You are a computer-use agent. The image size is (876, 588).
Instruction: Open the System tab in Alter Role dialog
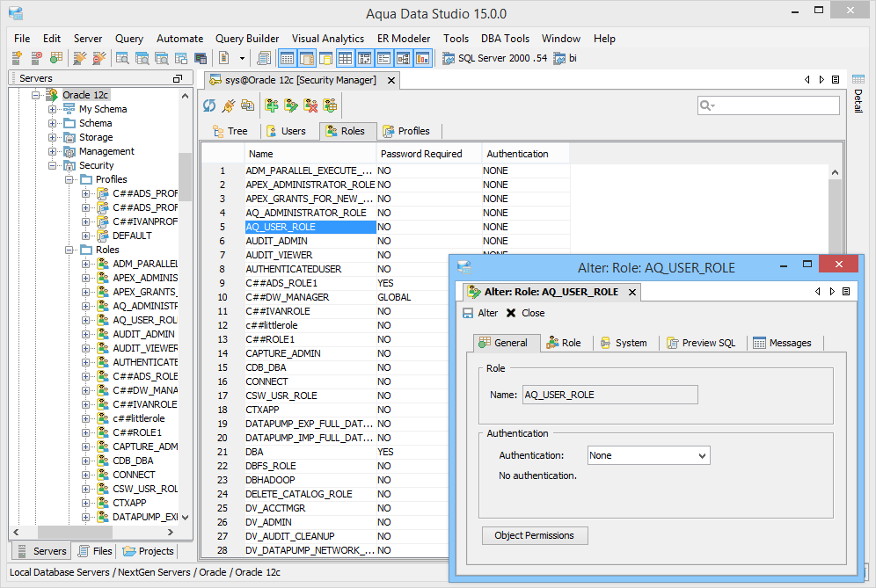tap(624, 343)
